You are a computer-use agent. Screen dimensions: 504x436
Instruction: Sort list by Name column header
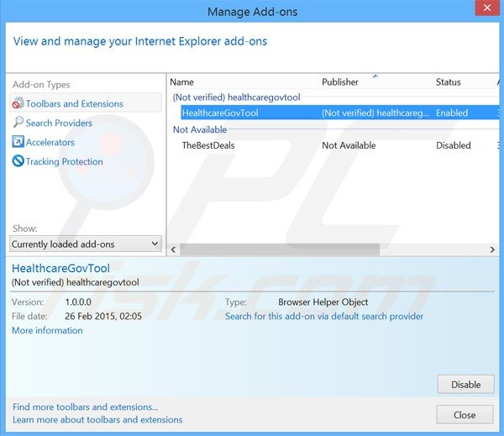pos(182,81)
